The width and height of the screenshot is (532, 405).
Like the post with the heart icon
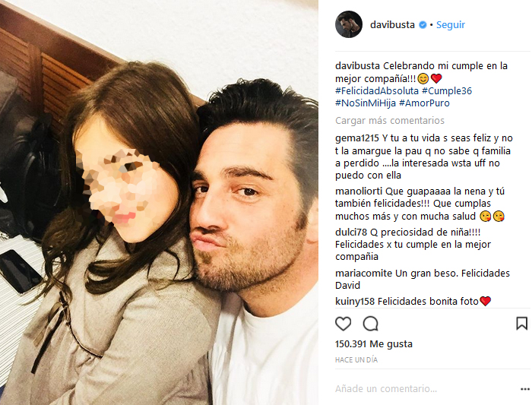click(343, 324)
